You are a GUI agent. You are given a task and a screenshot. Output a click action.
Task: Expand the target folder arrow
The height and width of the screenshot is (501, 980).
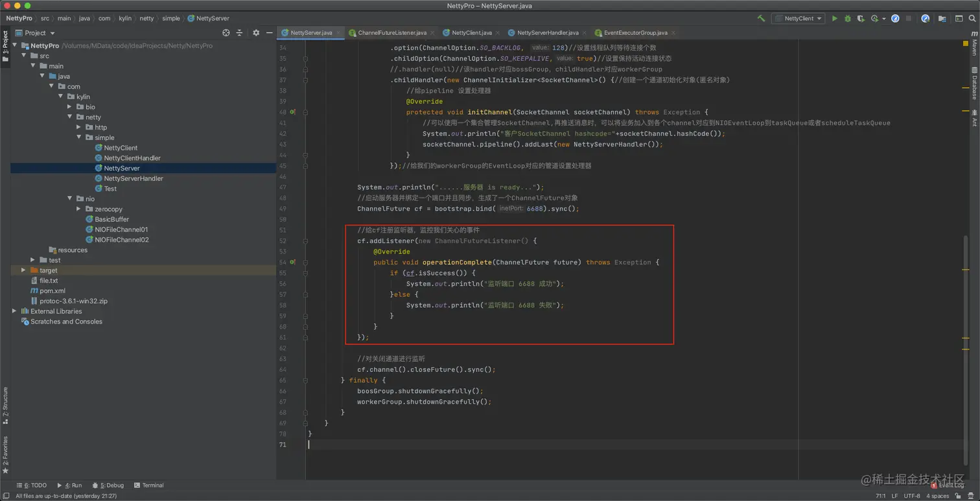pos(24,270)
